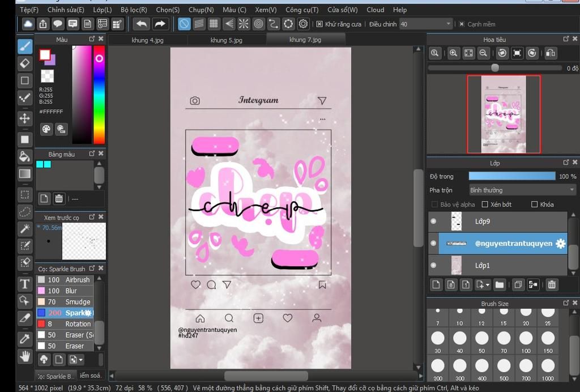This screenshot has height=392, width=580.
Task: Undock the Lớp panel
Action: click(566, 163)
